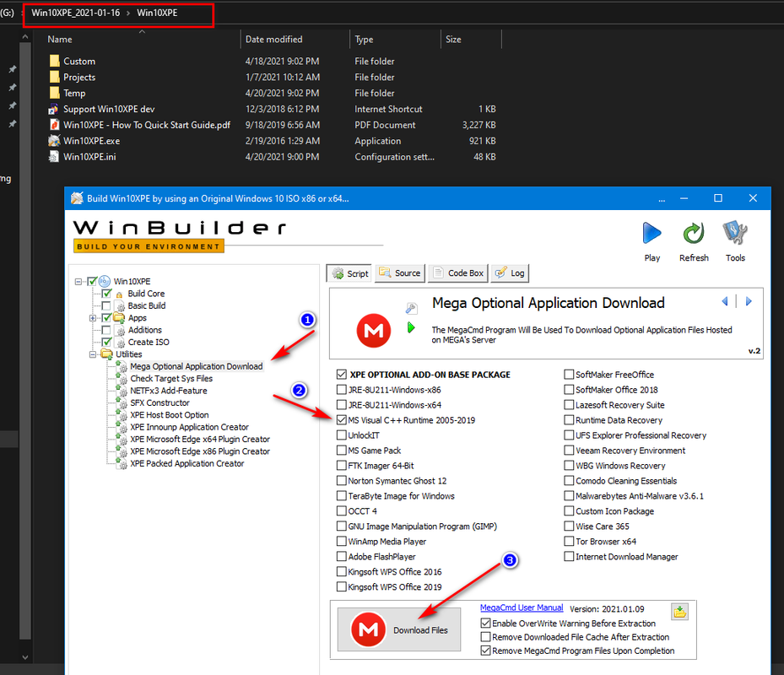This screenshot has width=784, height=675.
Task: Enable the UnlockIT checkbox
Action: point(342,435)
